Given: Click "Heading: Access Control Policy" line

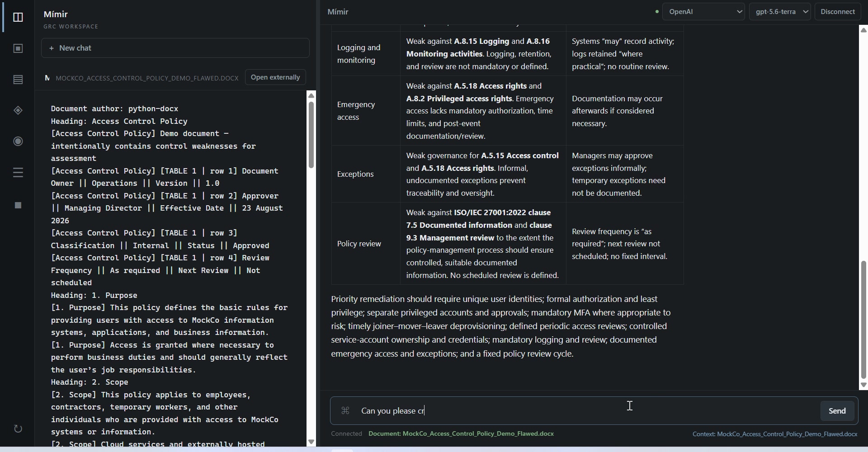Looking at the screenshot, I should pyautogui.click(x=119, y=121).
